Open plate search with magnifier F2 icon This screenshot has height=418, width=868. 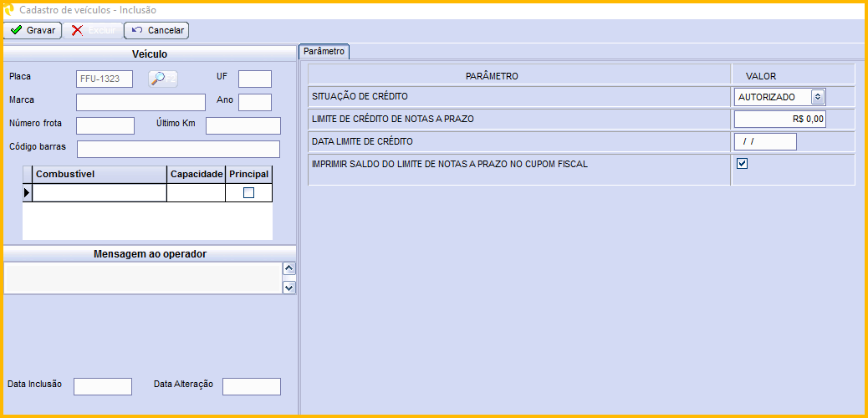pos(163,79)
